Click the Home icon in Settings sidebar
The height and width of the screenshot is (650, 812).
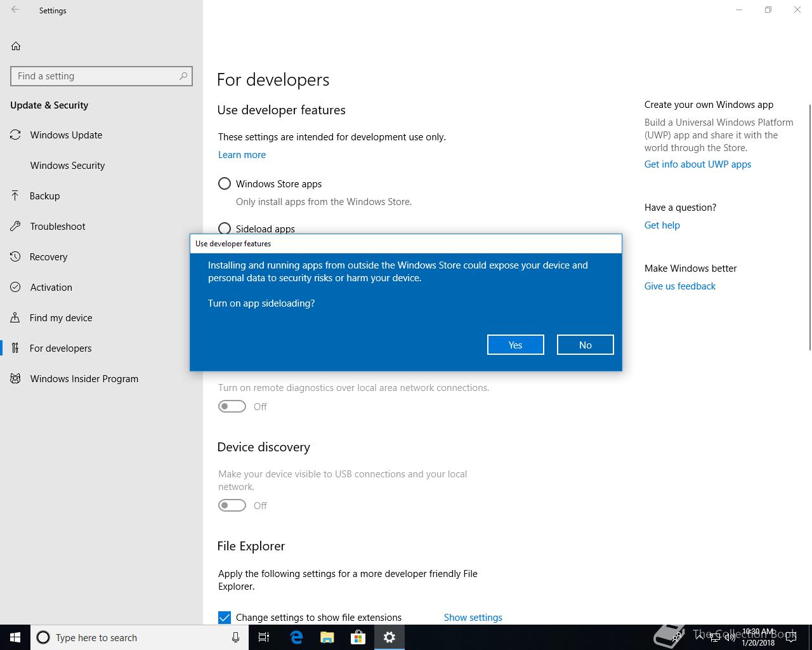coord(16,46)
